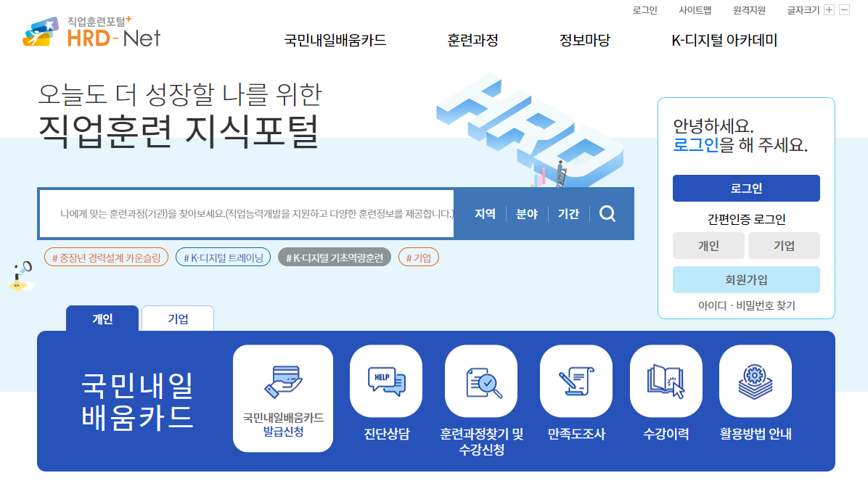Screen dimensions: 868x494
Task: Open the 원격지원 link
Action: click(749, 10)
